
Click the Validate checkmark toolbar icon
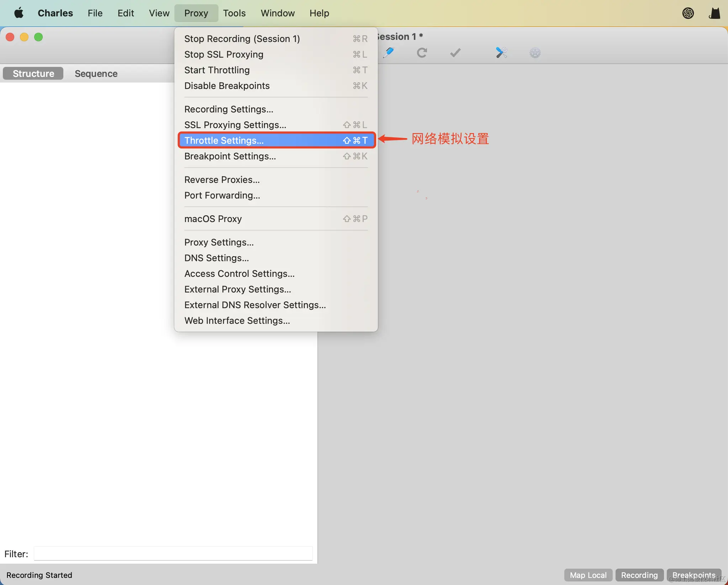(455, 53)
